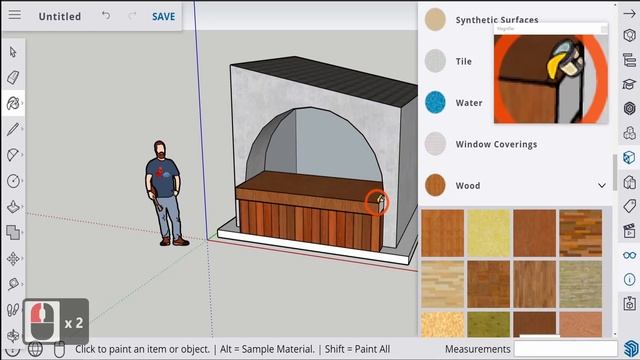Click the materials panel scrollbar thumb
This screenshot has height=360, width=640.
pos(615,173)
